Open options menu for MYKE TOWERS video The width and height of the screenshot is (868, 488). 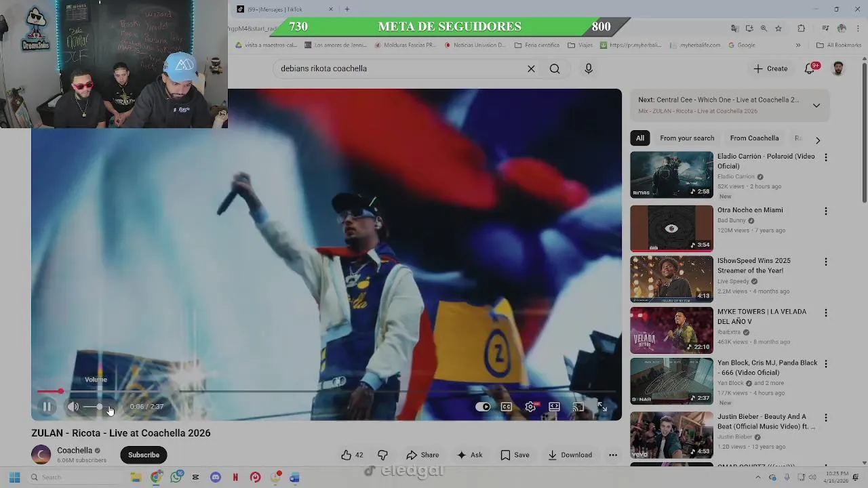click(x=825, y=312)
